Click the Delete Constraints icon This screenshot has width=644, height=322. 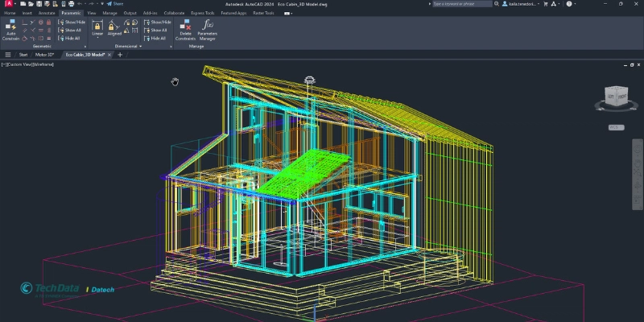[x=185, y=30]
